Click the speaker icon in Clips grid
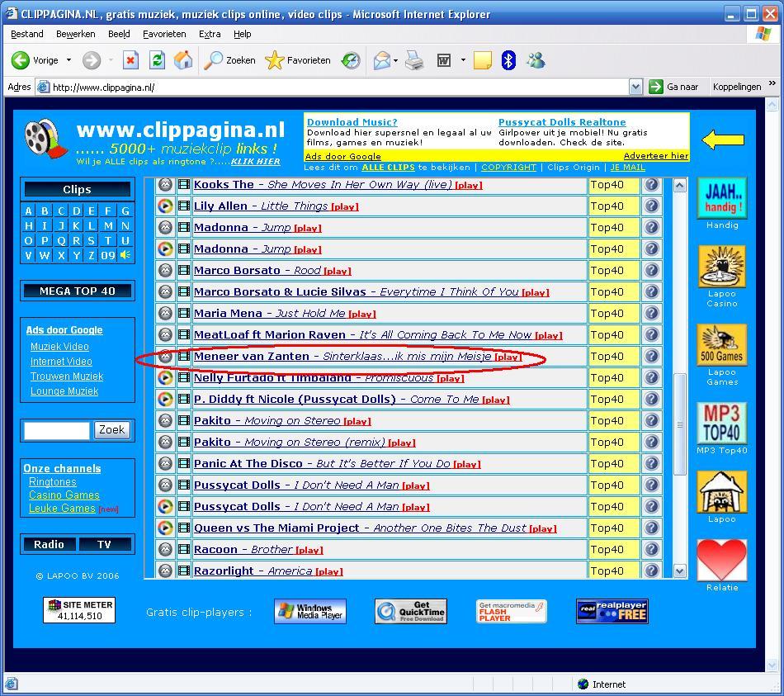The width and height of the screenshot is (784, 696). 125,255
